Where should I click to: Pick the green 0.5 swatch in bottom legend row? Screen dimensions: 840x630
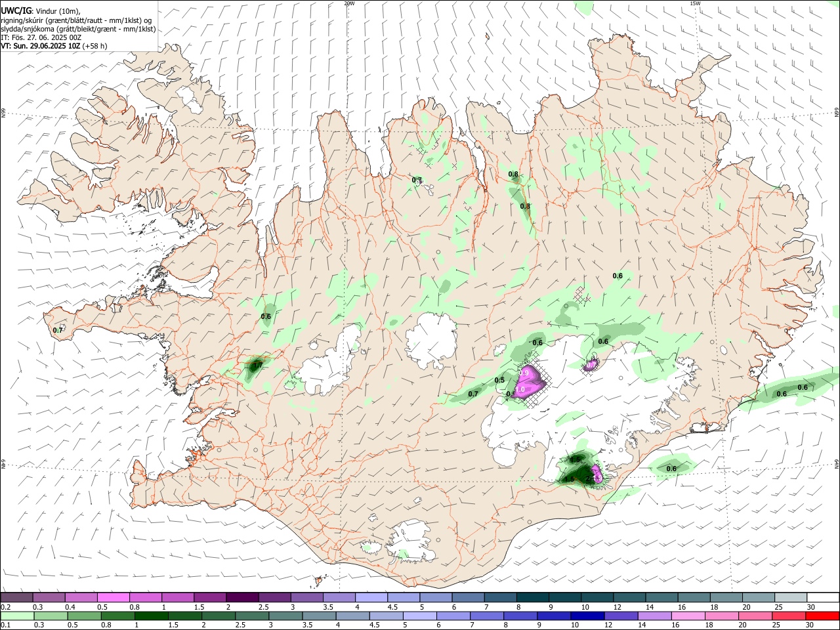[85, 616]
